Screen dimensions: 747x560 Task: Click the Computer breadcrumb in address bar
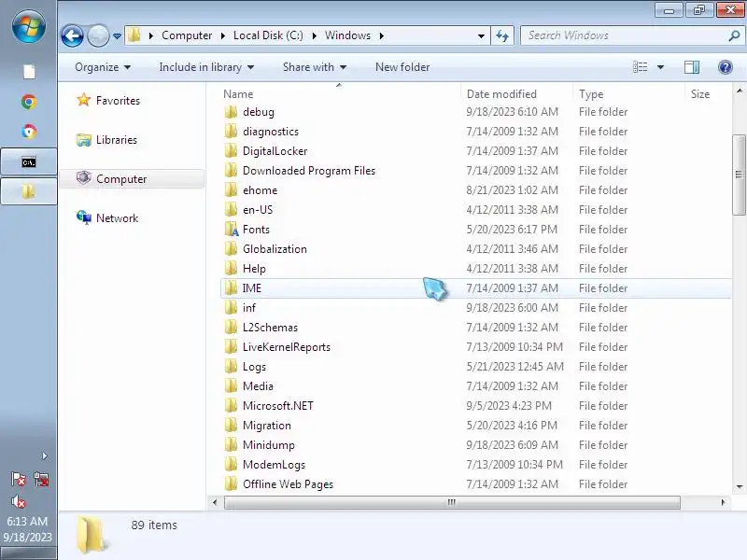[187, 35]
